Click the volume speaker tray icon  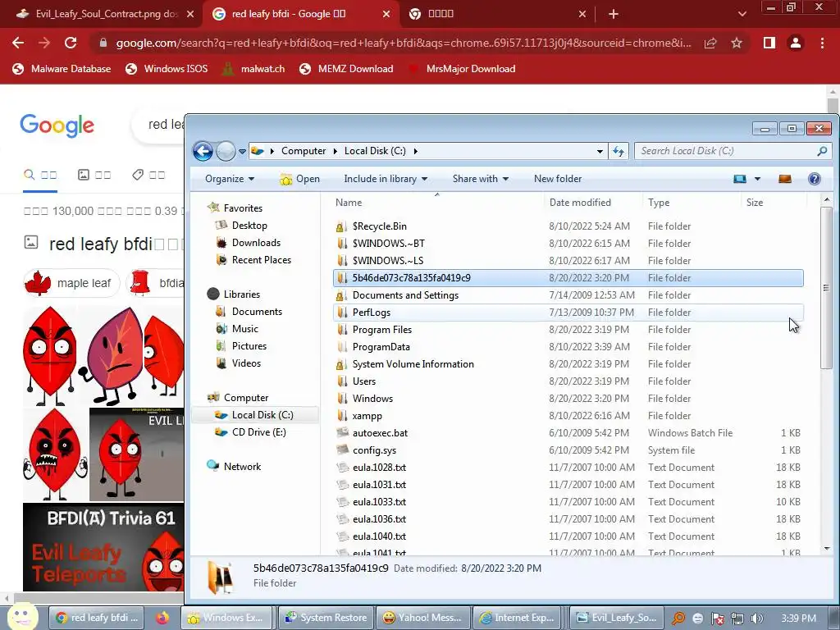(756, 619)
